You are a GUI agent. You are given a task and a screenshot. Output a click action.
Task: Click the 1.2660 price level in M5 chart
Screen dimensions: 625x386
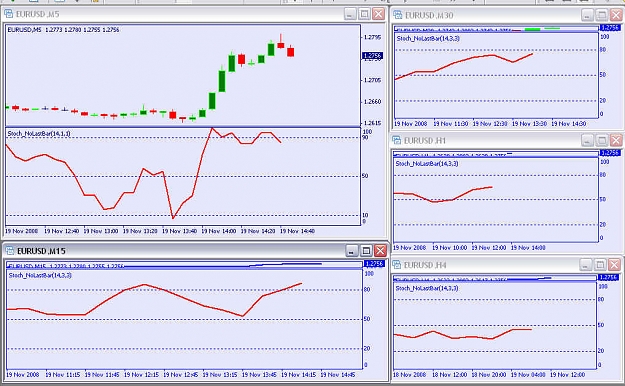(x=373, y=102)
